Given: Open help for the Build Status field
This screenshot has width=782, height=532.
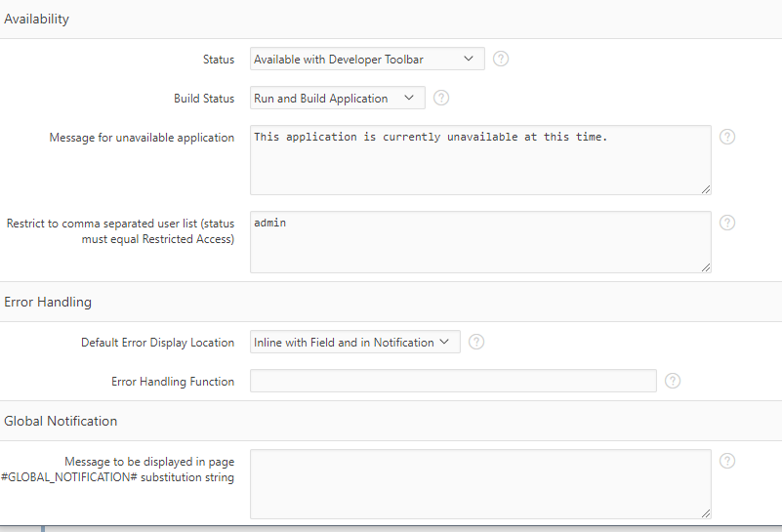Looking at the screenshot, I should [441, 98].
